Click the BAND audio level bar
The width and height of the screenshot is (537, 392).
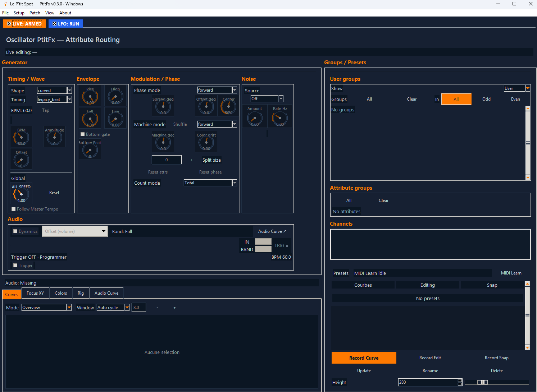point(263,249)
